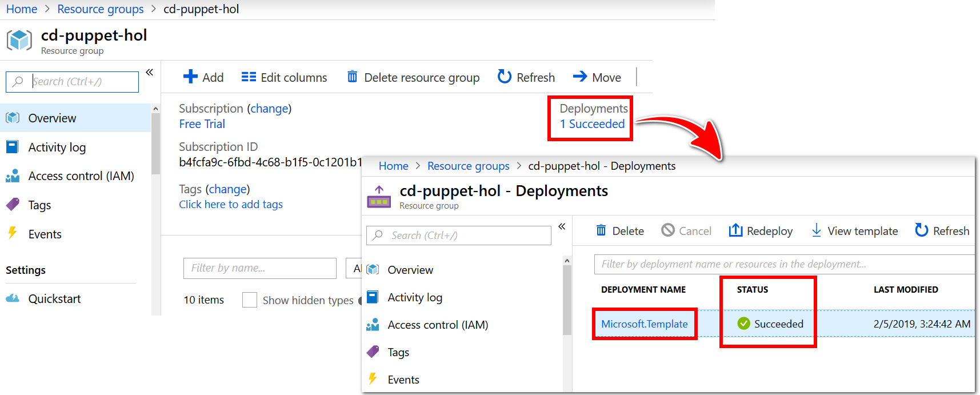This screenshot has width=980, height=395.
Task: Click the Redeploy icon
Action: coord(735,230)
